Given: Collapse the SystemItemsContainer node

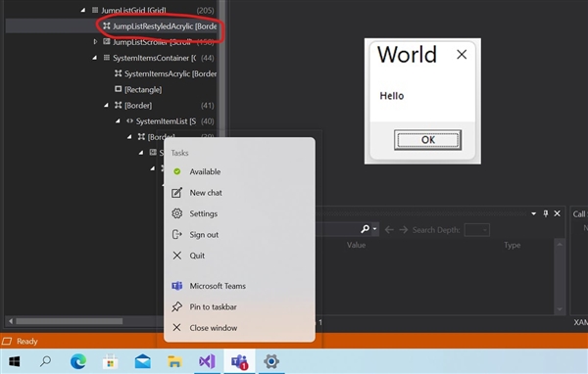Looking at the screenshot, I should tap(94, 58).
